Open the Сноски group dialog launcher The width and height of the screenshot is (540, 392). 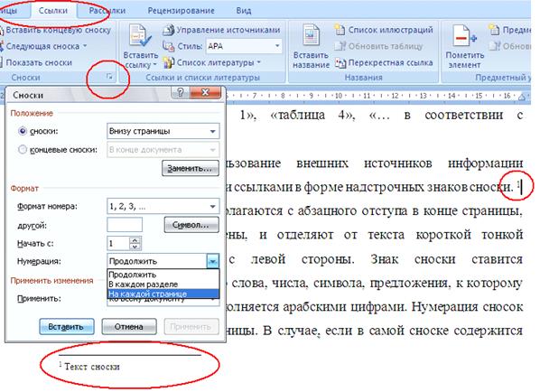coord(109,77)
